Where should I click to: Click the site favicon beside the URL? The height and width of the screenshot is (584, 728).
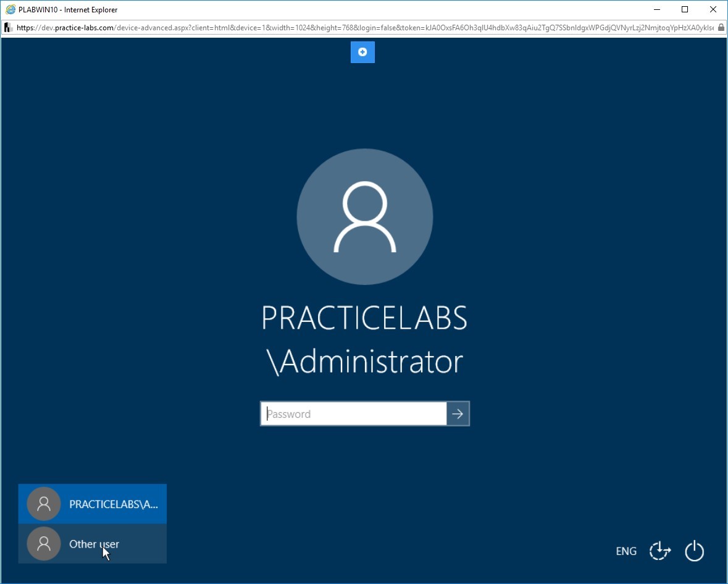(x=8, y=27)
